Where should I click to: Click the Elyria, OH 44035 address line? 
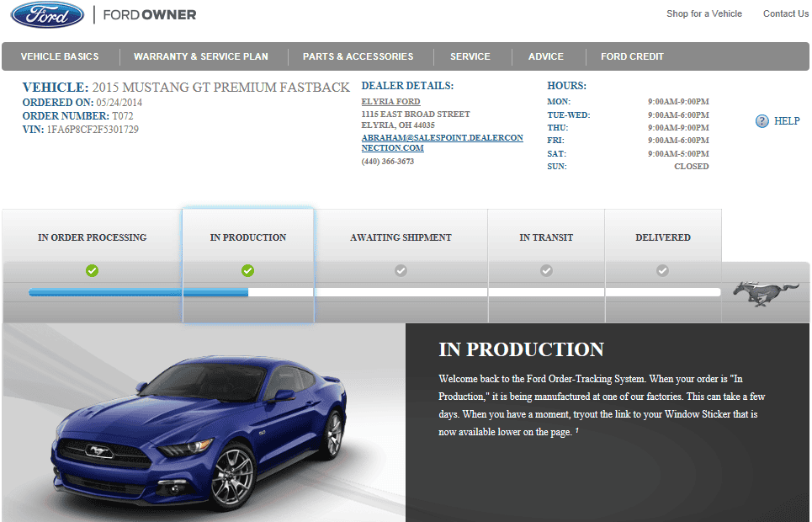398,125
